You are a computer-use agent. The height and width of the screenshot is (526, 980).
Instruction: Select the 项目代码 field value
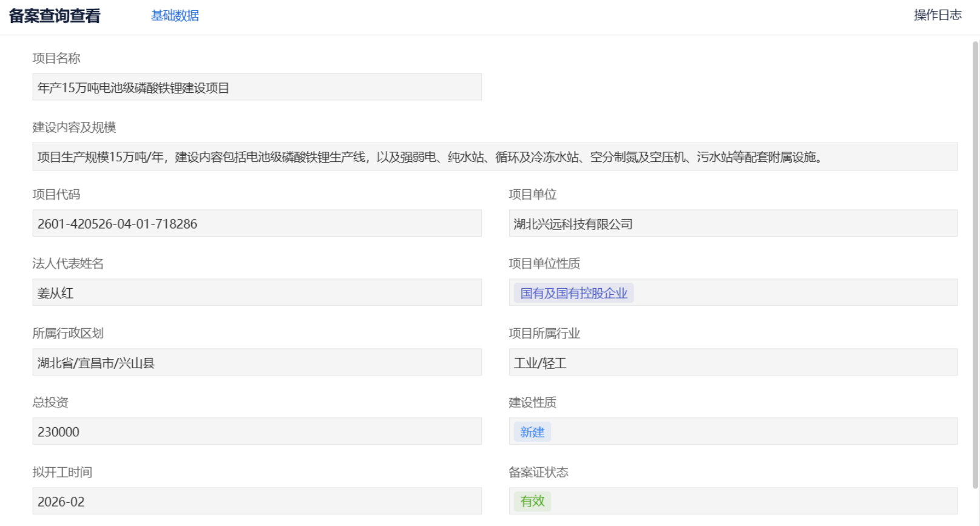coord(257,224)
